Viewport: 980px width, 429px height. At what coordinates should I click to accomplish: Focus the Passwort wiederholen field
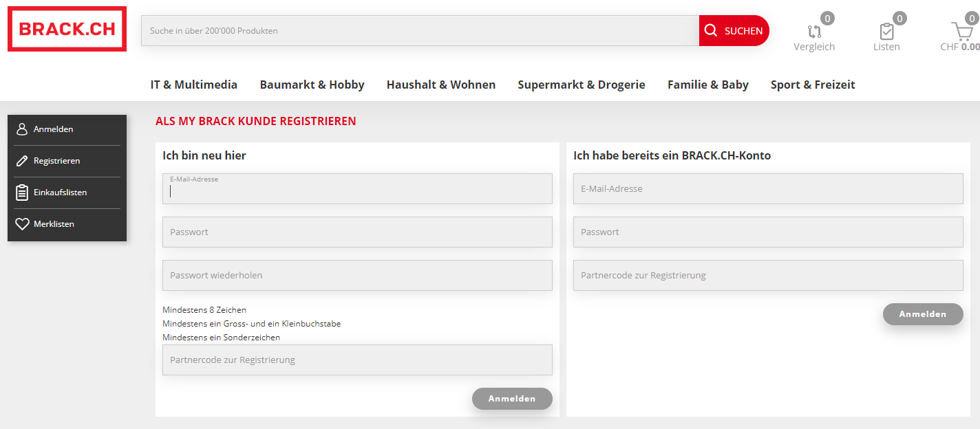pos(357,275)
